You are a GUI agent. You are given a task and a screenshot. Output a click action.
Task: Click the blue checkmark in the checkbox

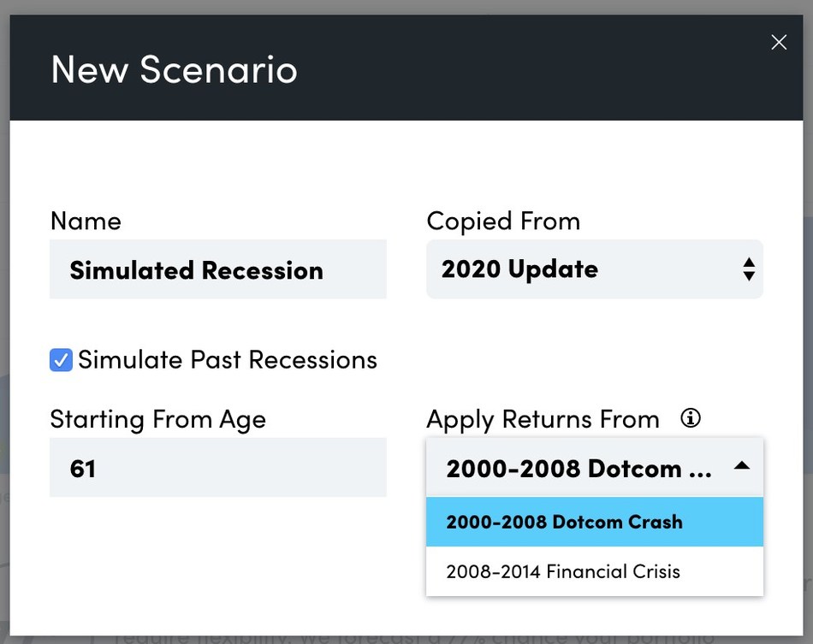point(61,359)
